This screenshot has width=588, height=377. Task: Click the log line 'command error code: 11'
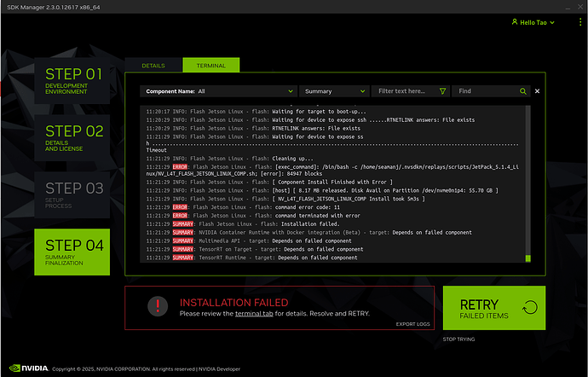[x=243, y=207]
